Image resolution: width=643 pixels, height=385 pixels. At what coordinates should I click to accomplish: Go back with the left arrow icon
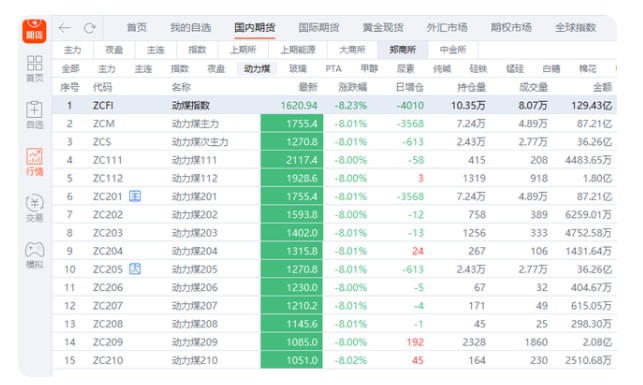(64, 28)
